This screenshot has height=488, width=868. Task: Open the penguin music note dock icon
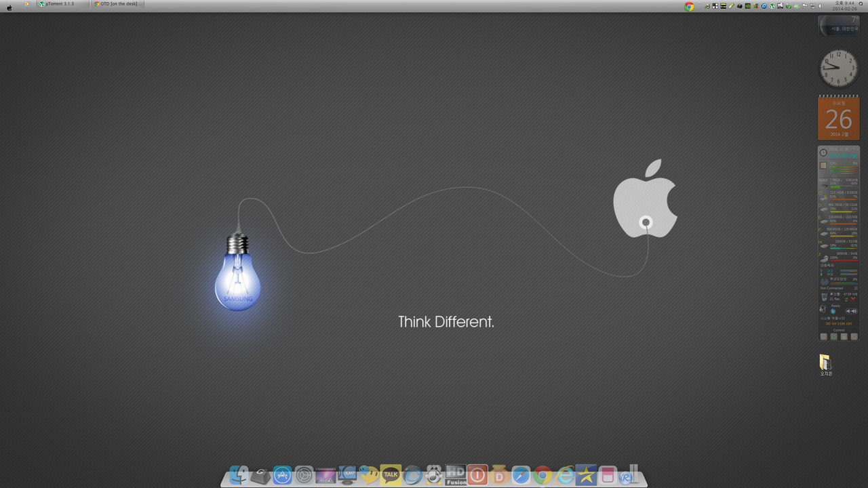[434, 476]
